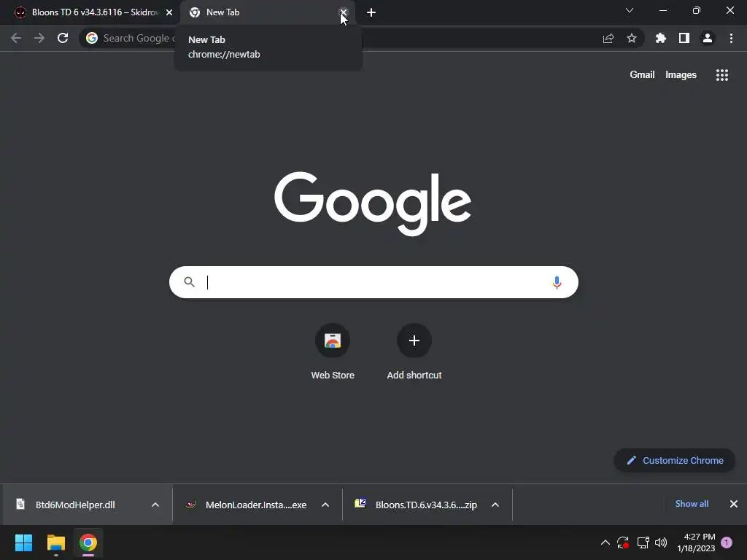Show hidden system tray icons
The height and width of the screenshot is (560, 747).
pos(605,542)
